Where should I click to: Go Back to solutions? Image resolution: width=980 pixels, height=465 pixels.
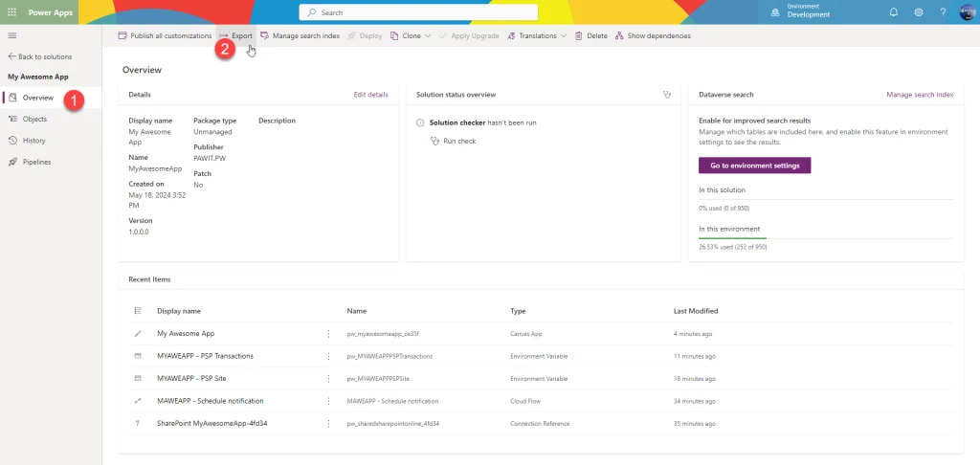[x=40, y=56]
